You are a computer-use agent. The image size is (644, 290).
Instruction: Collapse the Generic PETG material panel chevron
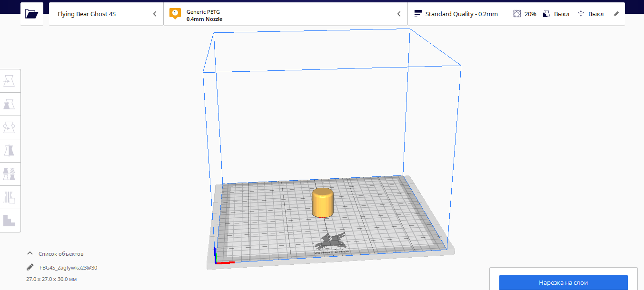click(399, 14)
